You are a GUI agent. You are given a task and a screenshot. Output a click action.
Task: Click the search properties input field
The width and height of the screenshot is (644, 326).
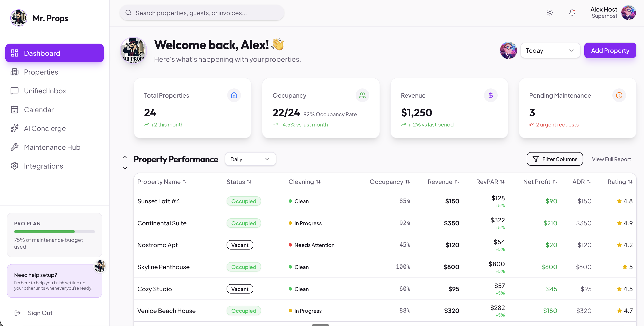[x=202, y=13]
